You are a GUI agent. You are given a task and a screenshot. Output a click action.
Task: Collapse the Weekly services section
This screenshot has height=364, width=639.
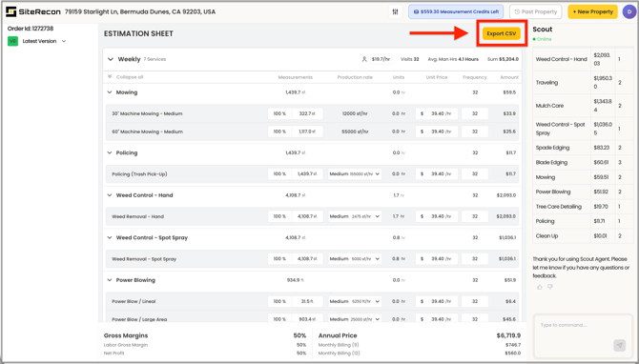(x=111, y=59)
